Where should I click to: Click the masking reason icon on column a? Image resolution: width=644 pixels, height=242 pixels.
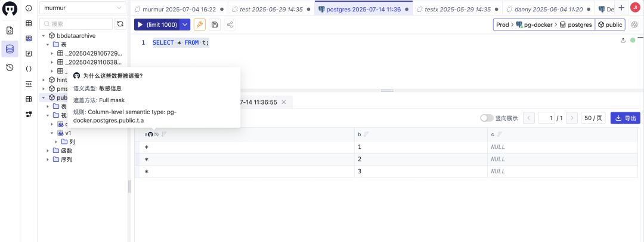[150, 134]
